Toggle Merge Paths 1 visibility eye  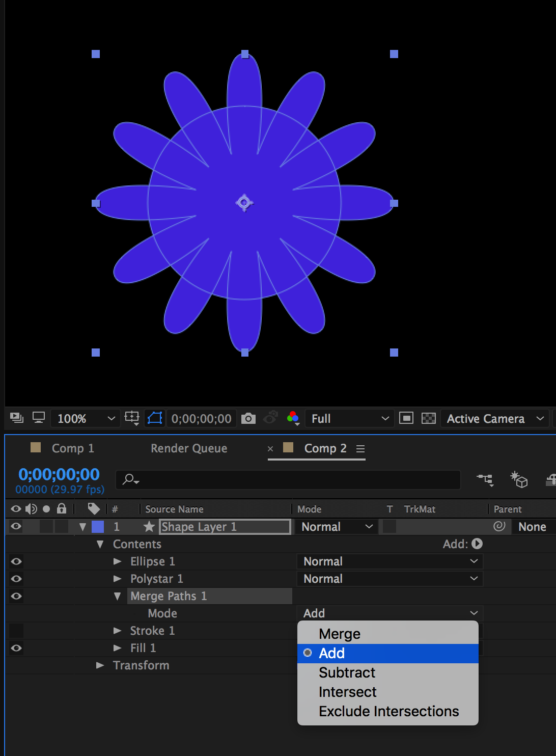16,596
